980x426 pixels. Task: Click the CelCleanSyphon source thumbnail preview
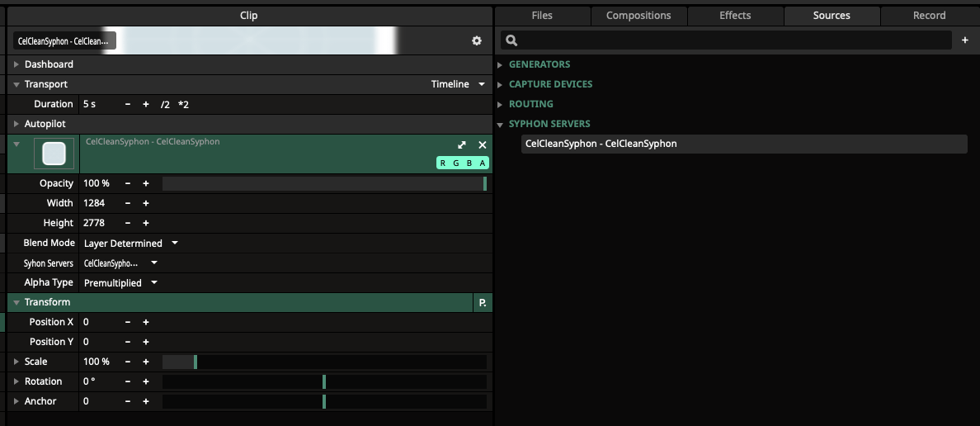point(54,154)
